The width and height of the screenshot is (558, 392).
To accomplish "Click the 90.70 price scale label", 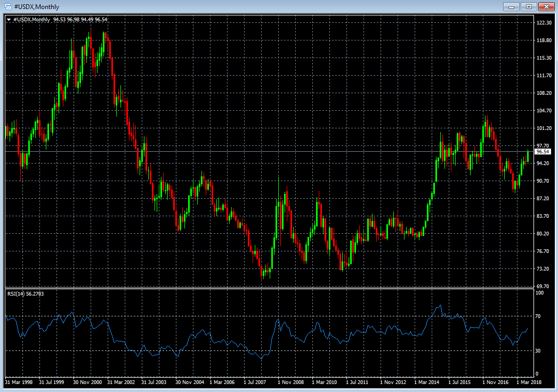I will (x=543, y=181).
